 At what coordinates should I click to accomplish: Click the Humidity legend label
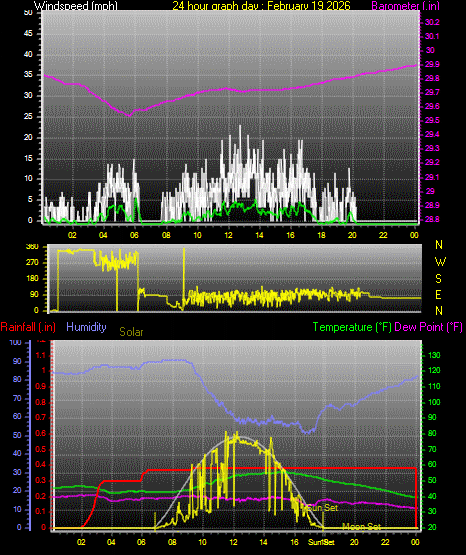pyautogui.click(x=86, y=327)
